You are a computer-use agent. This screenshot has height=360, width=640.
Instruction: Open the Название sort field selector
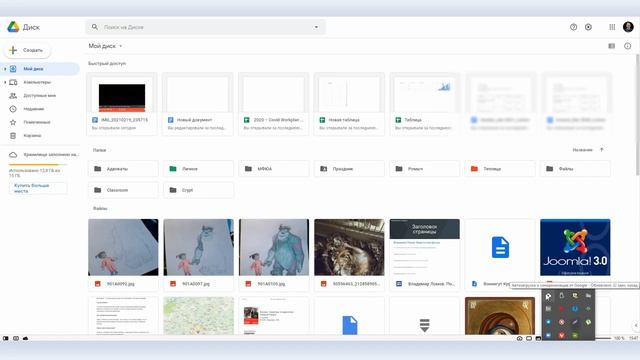click(582, 150)
